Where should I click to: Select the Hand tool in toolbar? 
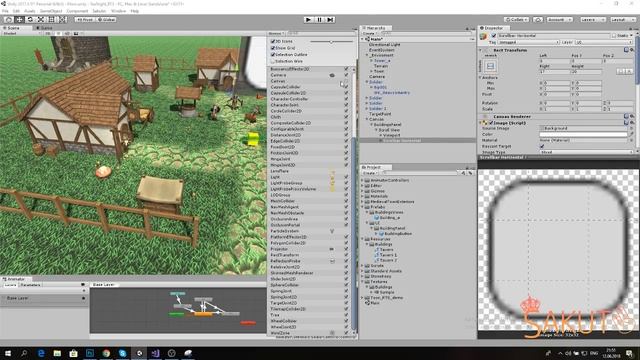click(8, 19)
